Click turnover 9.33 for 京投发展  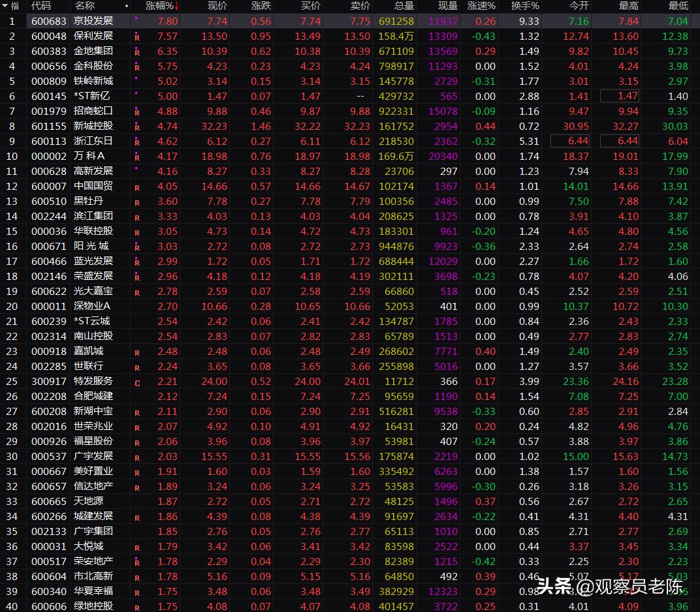point(529,21)
